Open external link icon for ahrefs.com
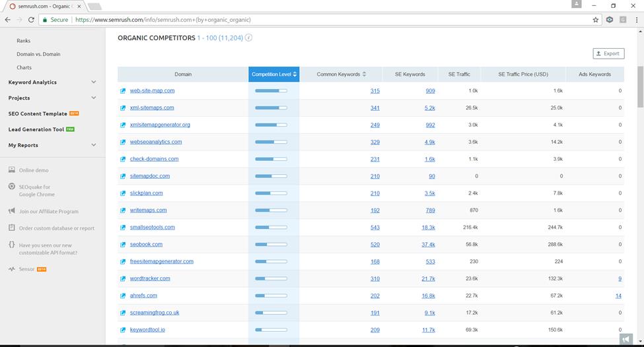 tap(123, 296)
